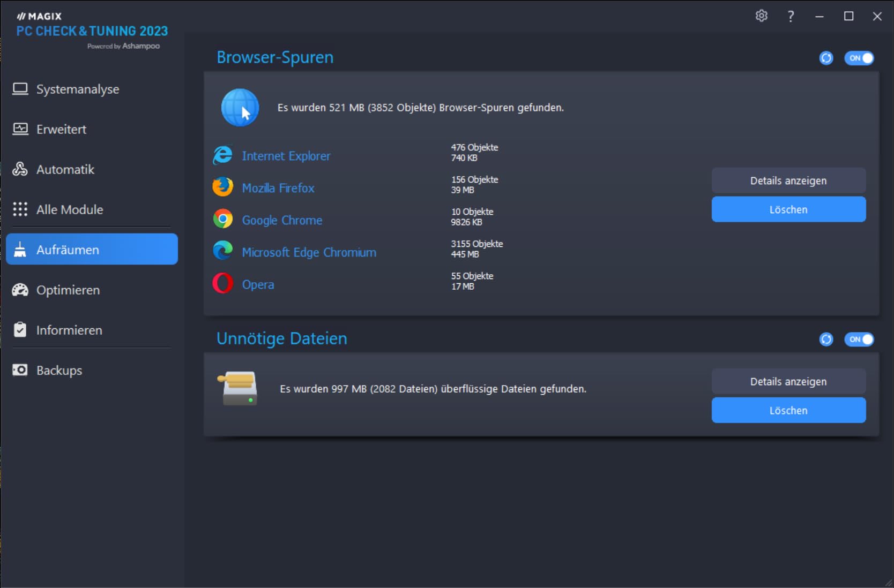Close the PC Check & Tuning window
Viewport: 894px width, 588px height.
877,16
